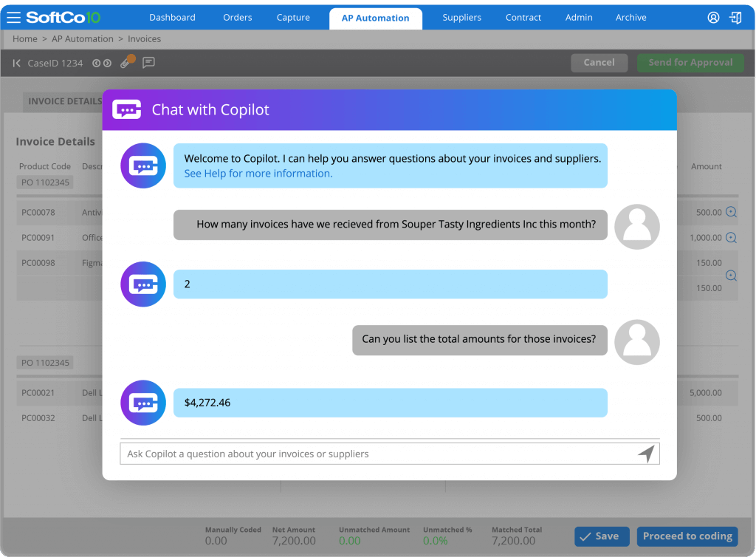This screenshot has width=756, height=560.
Task: Click Proceed to coding button
Action: tap(687, 536)
